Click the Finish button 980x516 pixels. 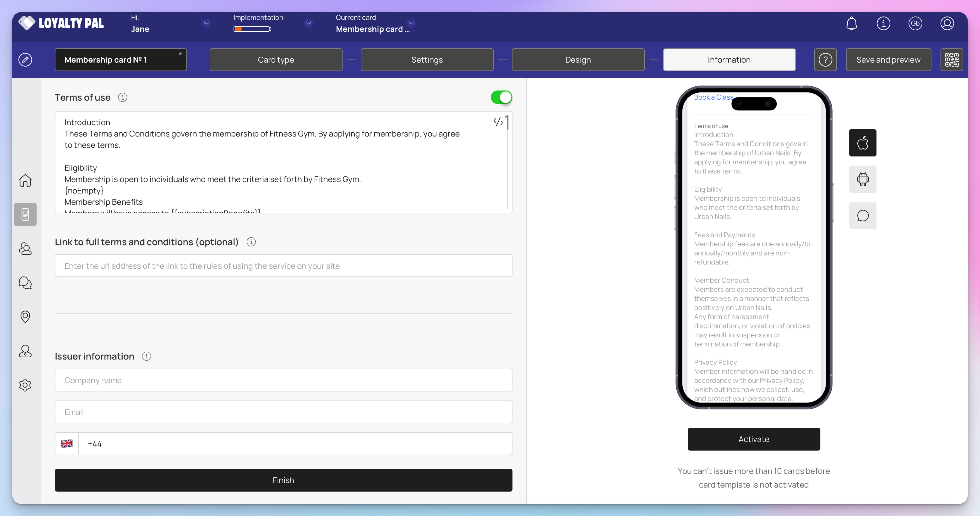[x=283, y=480]
